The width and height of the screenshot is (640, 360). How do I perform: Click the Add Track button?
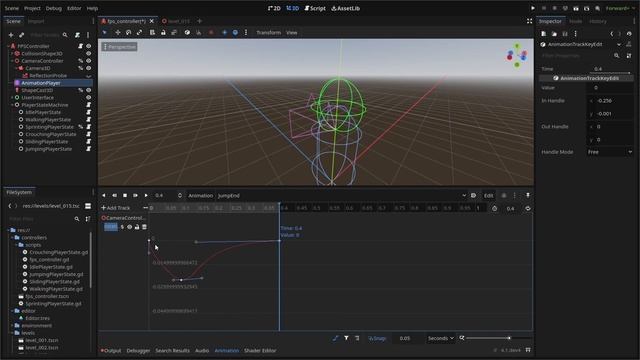pyautogui.click(x=116, y=208)
